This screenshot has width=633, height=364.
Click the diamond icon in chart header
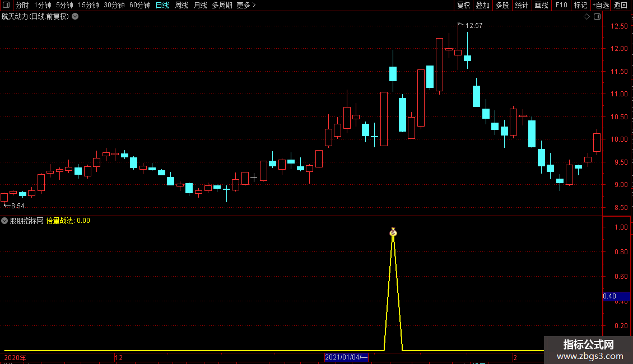tap(587, 17)
